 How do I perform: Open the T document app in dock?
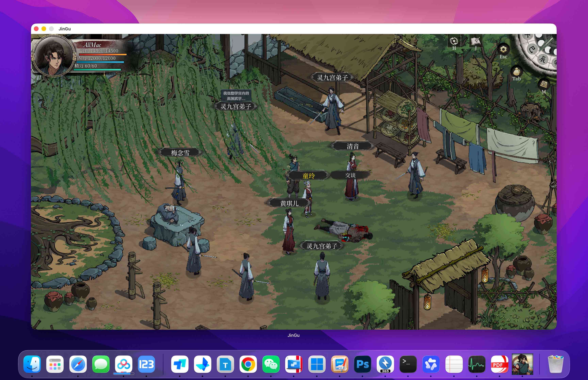pos(225,364)
